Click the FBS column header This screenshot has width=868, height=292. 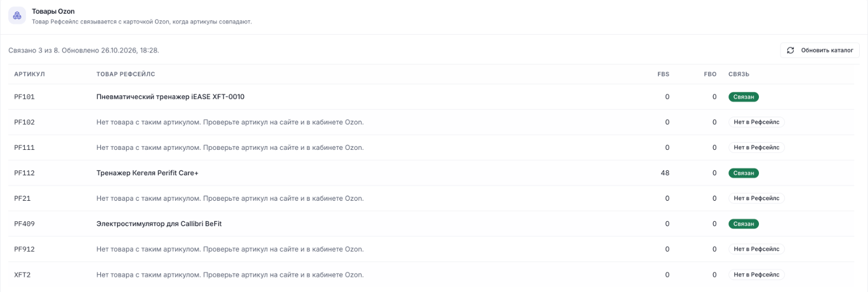663,74
